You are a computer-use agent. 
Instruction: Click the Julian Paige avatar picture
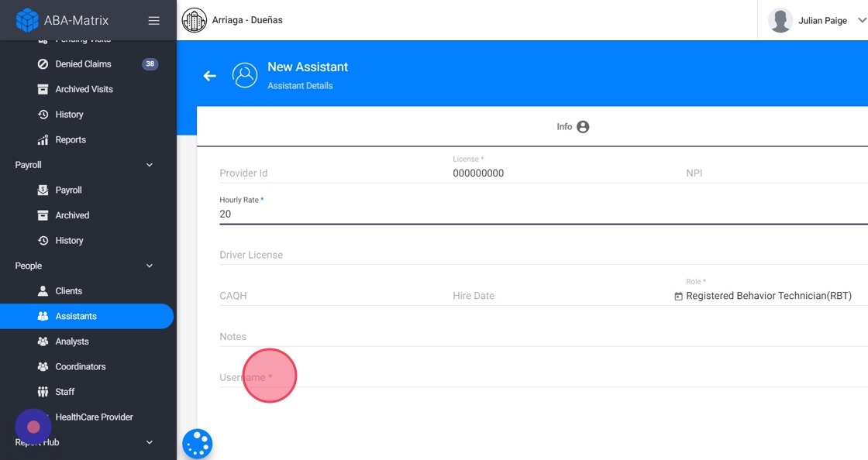[x=780, y=20]
